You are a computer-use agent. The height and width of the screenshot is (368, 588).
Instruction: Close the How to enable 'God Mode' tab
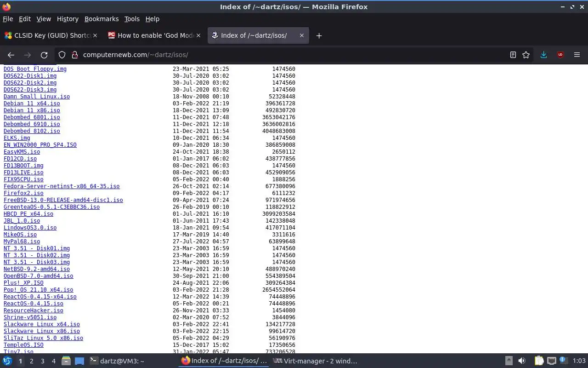coord(198,35)
